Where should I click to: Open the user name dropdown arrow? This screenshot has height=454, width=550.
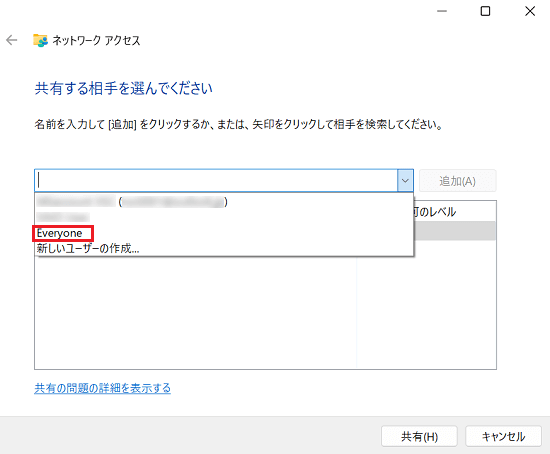tap(405, 181)
